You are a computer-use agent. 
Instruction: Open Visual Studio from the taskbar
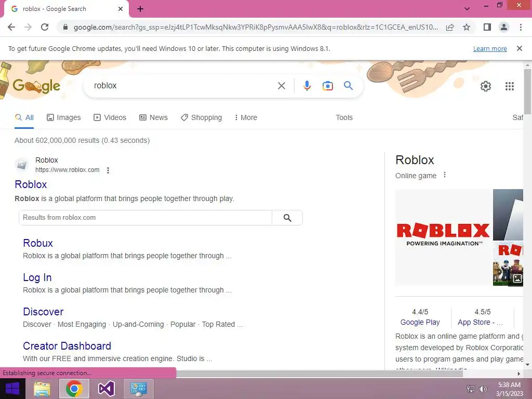(x=106, y=389)
